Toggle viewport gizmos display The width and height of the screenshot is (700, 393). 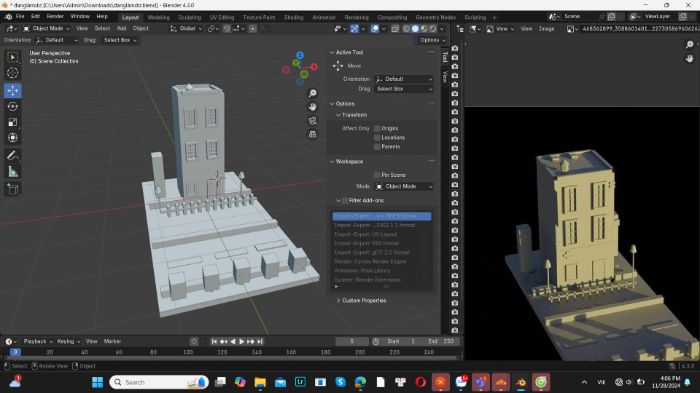pyautogui.click(x=354, y=29)
